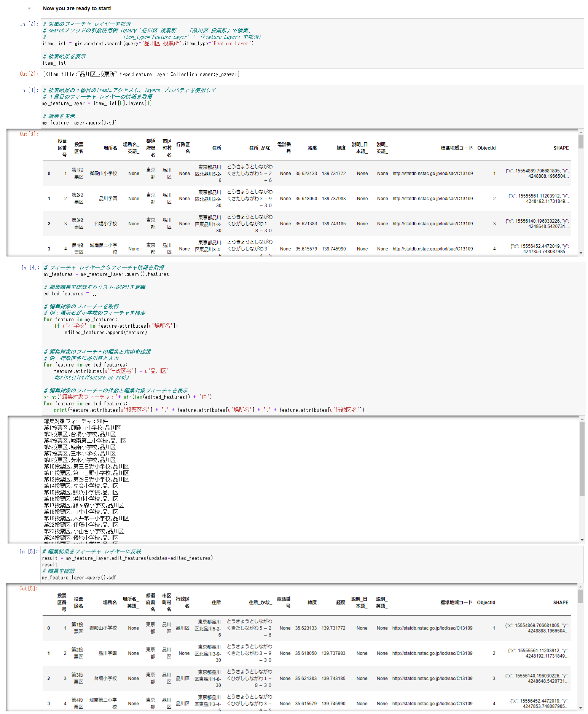Screen dimensions: 588x714
Task: Click the In [4] code cell editor
Action: (x=313, y=339)
